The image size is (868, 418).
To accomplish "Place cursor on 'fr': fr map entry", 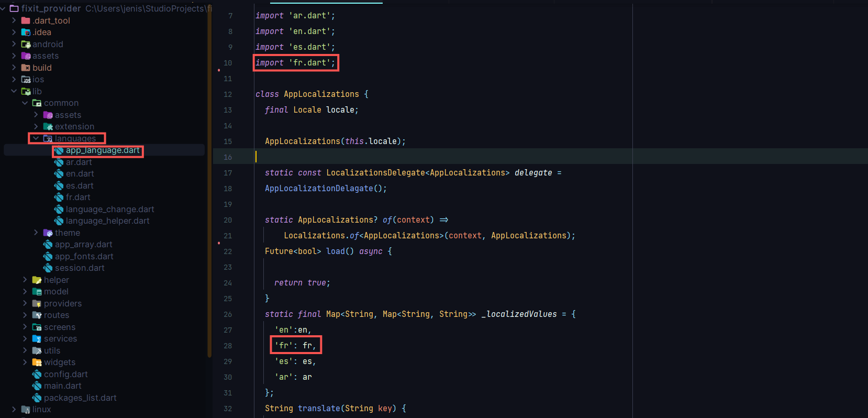I will coord(295,346).
